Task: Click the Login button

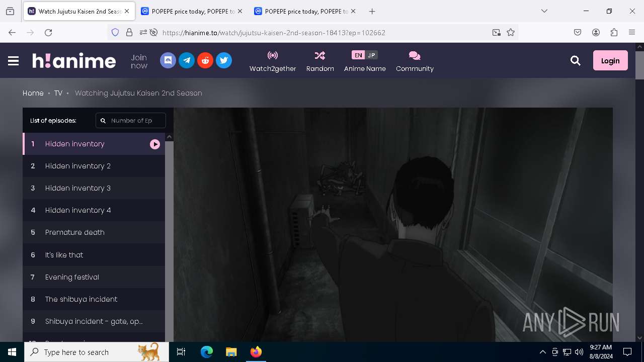Action: (610, 60)
